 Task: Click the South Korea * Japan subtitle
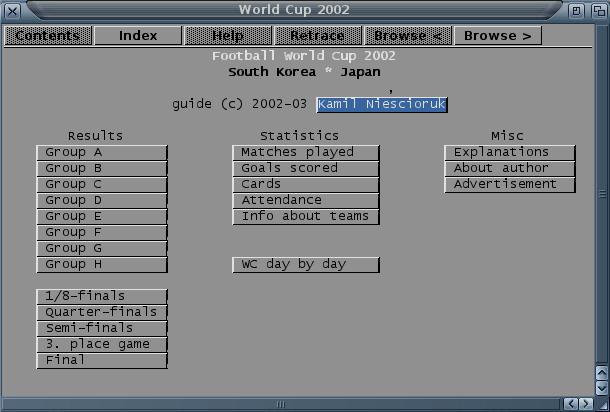pos(304,72)
